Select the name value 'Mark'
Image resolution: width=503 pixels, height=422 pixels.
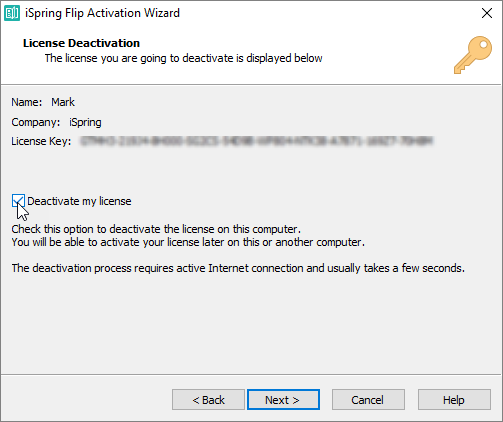(63, 102)
